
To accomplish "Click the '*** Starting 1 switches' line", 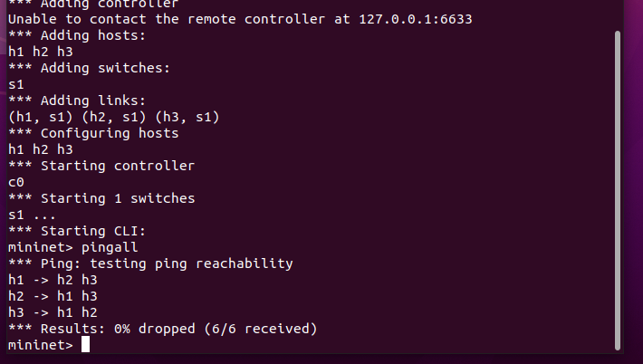I will [x=101, y=198].
